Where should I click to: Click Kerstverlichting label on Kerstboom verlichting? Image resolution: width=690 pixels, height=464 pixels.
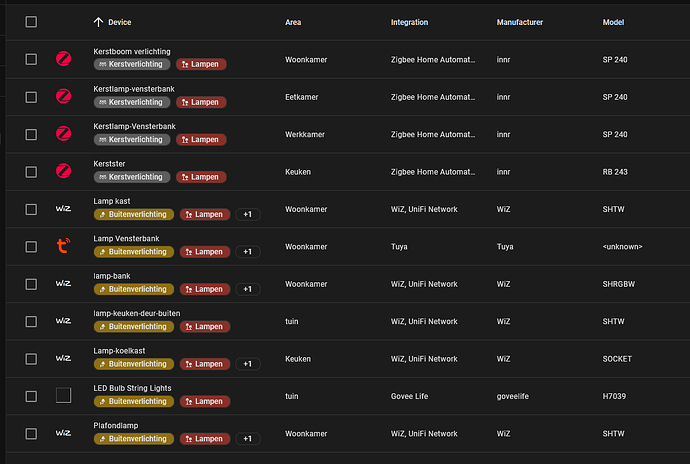(132, 64)
